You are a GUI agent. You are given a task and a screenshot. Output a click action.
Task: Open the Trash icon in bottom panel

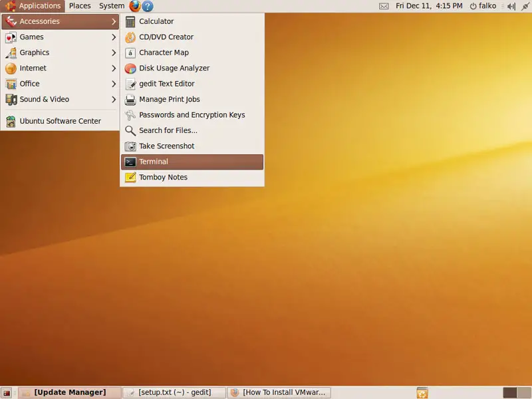[x=422, y=393]
